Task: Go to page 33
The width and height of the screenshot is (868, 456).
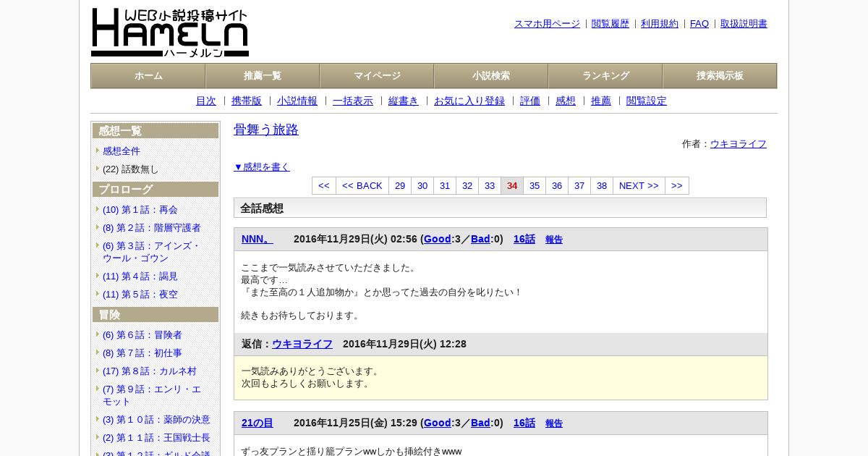Action: [x=490, y=185]
